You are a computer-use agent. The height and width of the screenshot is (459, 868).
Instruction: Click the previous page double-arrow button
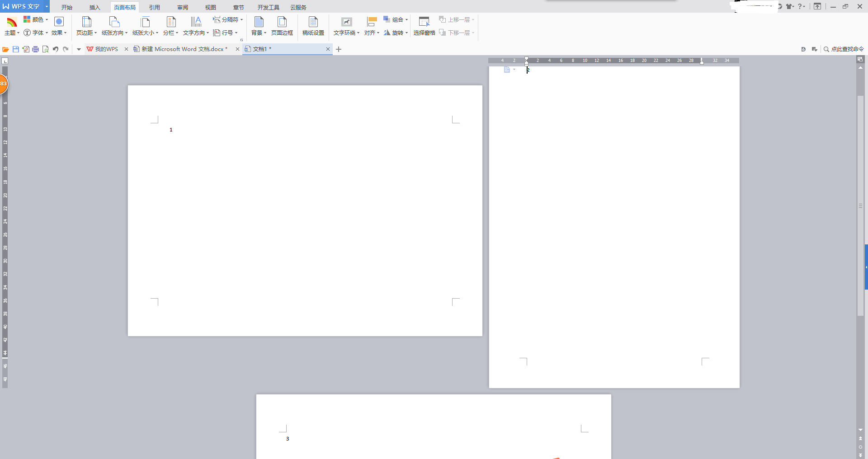point(860,439)
